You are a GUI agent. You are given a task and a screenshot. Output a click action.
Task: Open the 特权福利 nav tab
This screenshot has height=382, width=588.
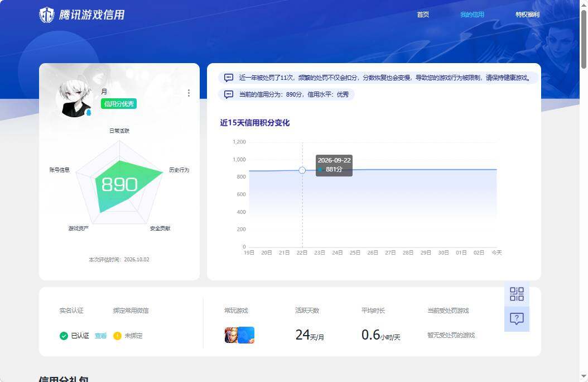tap(527, 15)
